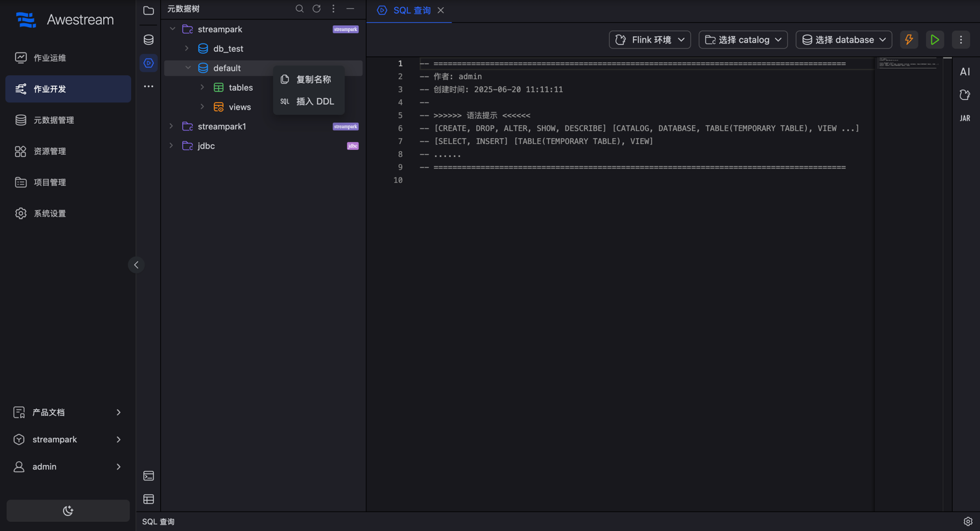Minimize the metadata tree panel

(x=350, y=9)
